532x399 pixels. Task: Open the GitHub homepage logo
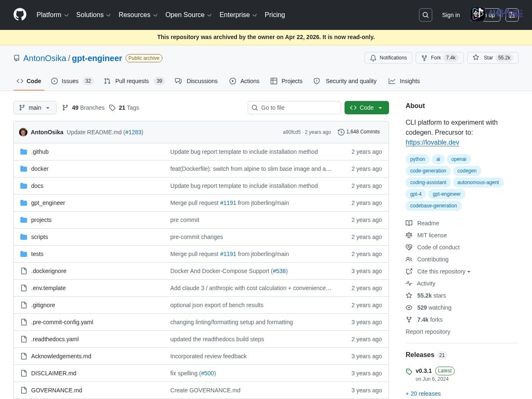coord(20,15)
